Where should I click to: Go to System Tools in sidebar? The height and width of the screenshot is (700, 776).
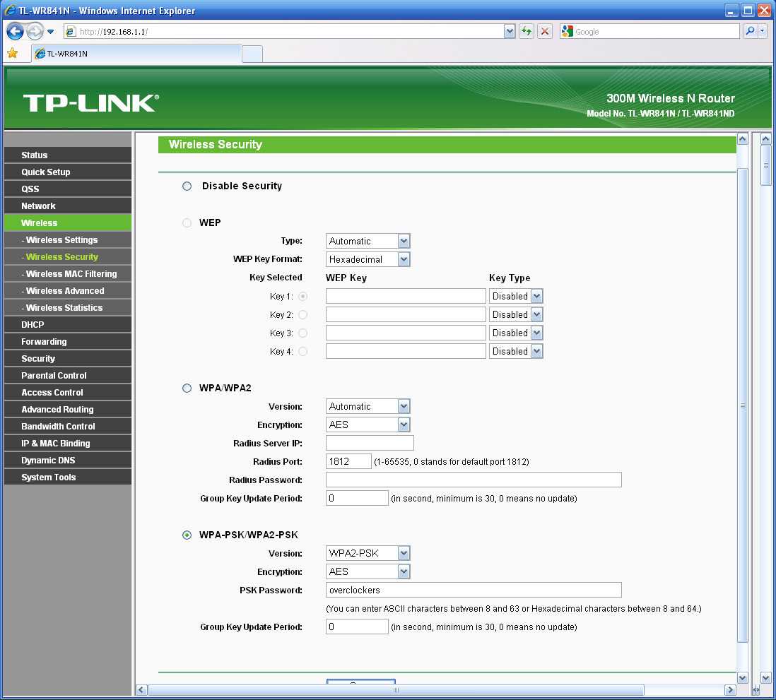tap(48, 477)
